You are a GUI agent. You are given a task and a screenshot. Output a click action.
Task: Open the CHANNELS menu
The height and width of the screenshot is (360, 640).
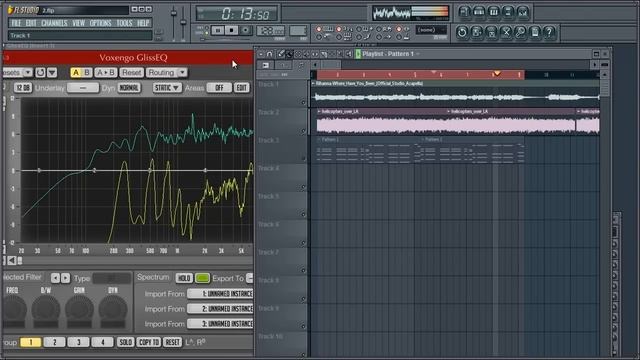(x=54, y=23)
